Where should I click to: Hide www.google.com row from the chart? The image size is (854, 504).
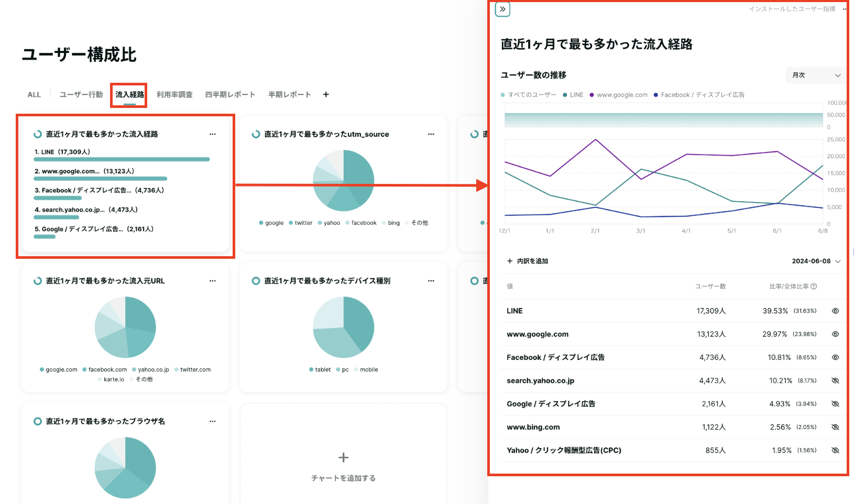(836, 334)
